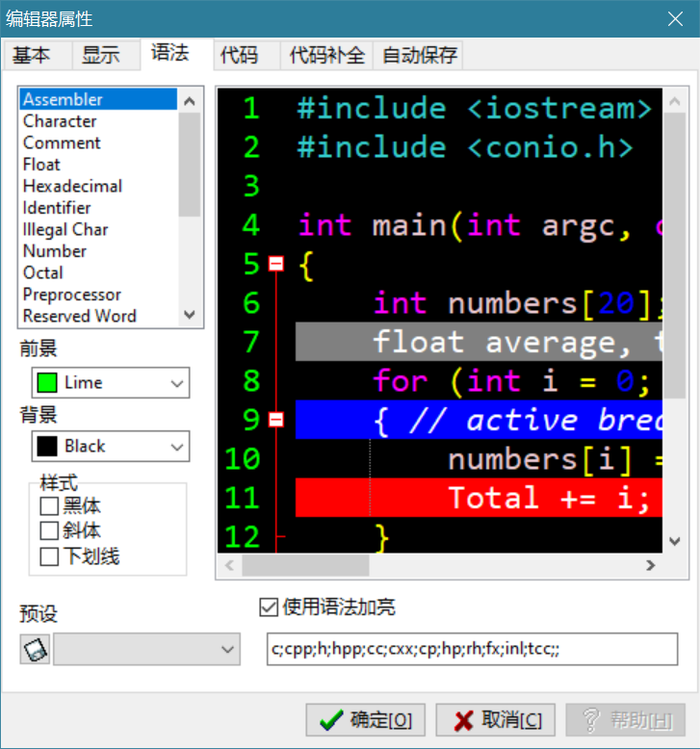Image resolution: width=700 pixels, height=749 pixels.
Task: Click the preview scroll left arrow
Action: (228, 565)
